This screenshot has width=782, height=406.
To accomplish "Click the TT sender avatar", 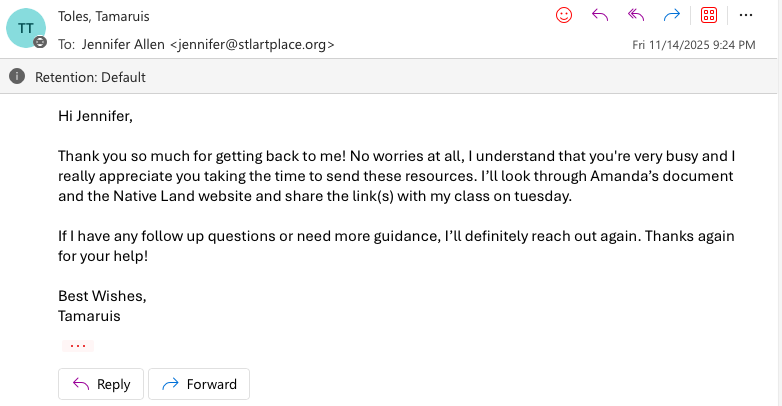I will click(26, 27).
